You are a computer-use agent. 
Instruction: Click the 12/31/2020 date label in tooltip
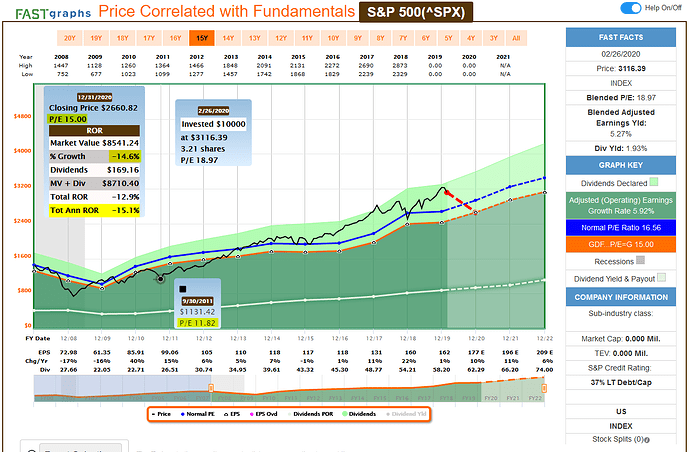[94, 97]
